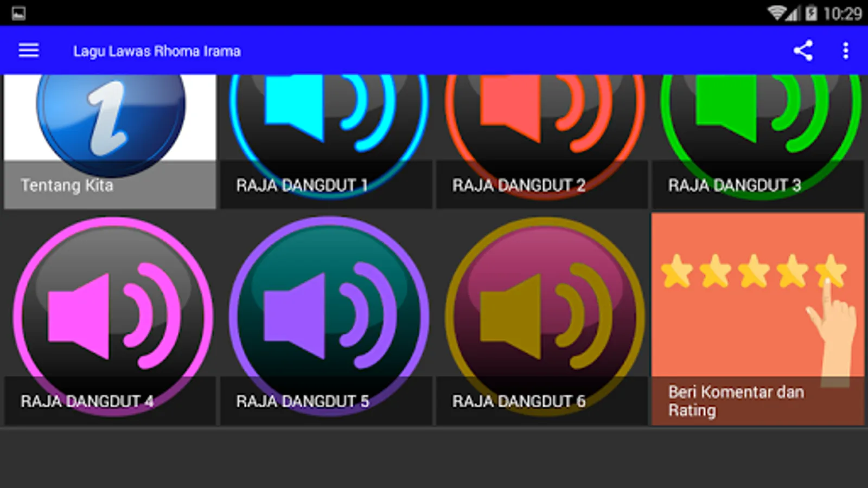Click the Lagu Lawas Rhoma Irama title
The width and height of the screenshot is (868, 488).
157,51
